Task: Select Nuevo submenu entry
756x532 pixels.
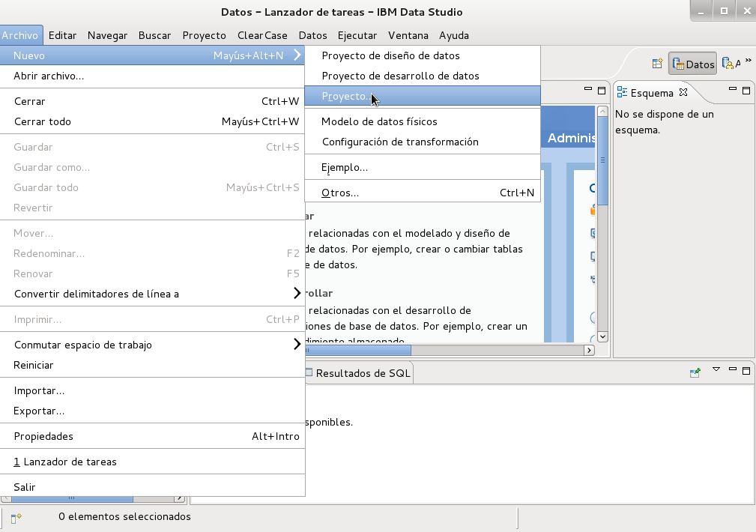Action: click(x=152, y=55)
